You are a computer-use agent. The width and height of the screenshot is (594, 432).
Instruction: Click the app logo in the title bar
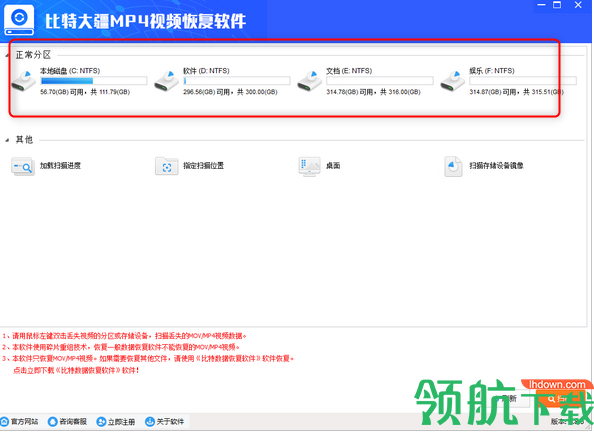19,20
